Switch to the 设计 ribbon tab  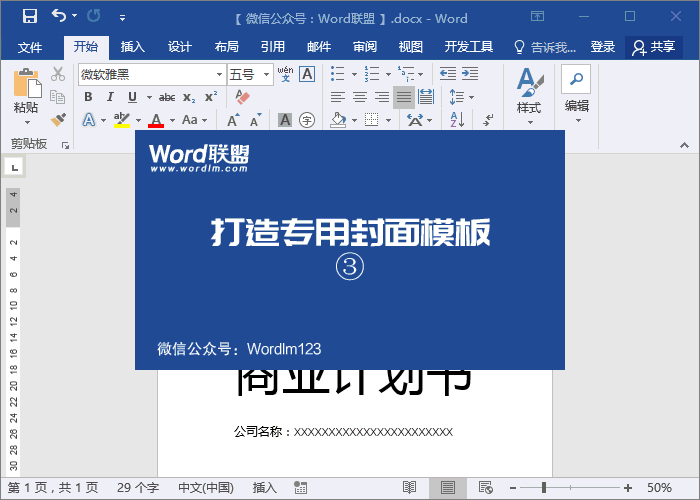(x=179, y=46)
